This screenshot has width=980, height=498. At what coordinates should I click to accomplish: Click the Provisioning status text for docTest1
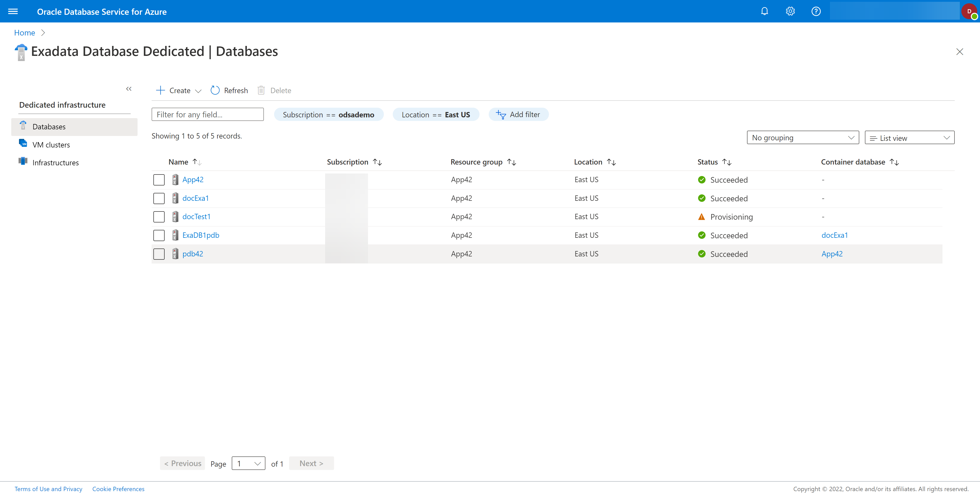(732, 217)
